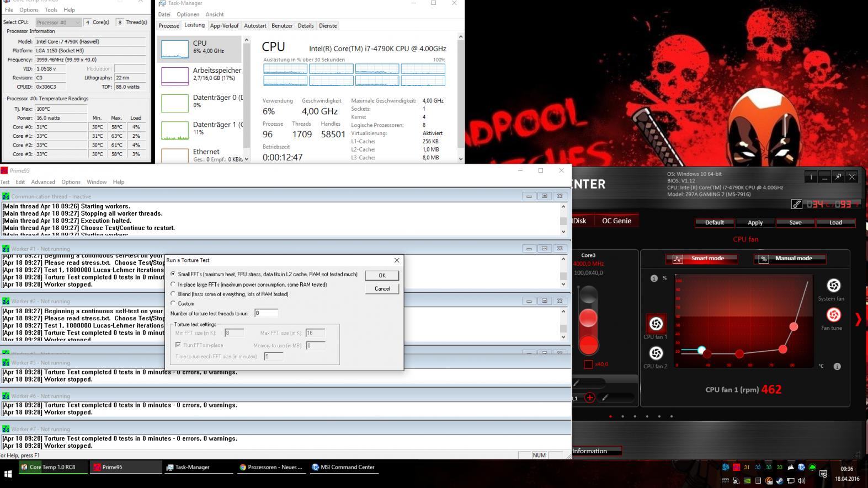Screen dimensions: 868x488
Task: Open Prime95 Test menu
Action: pos(5,182)
